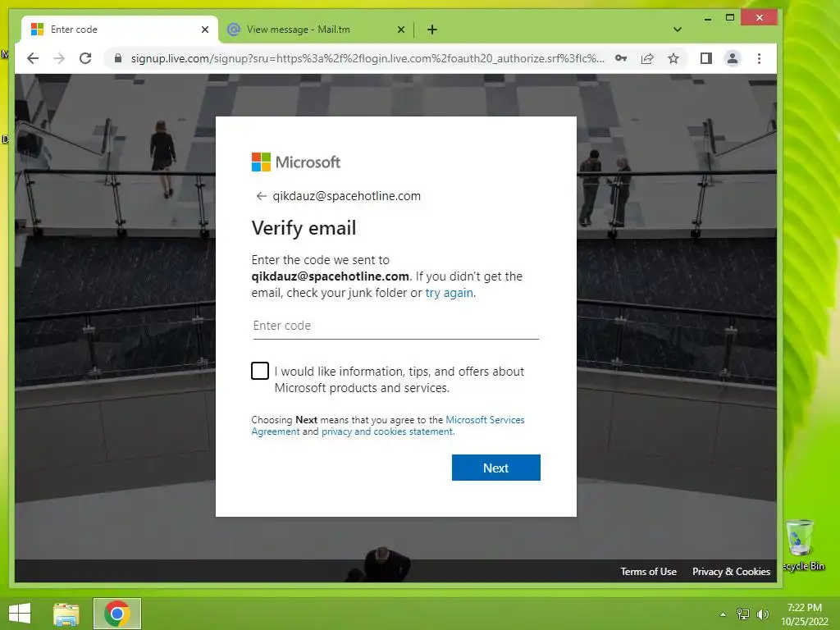Image resolution: width=840 pixels, height=630 pixels.
Task: Open the Windows Start button
Action: pos(20,614)
